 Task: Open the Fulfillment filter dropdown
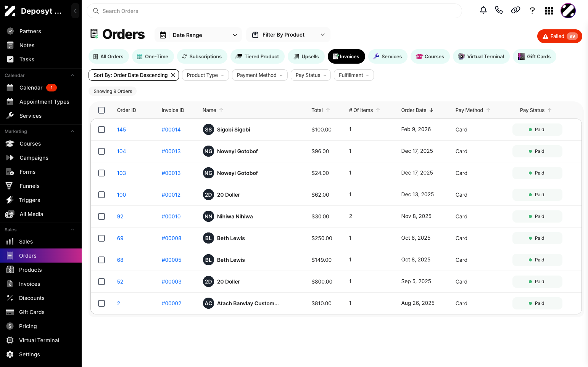pyautogui.click(x=354, y=75)
